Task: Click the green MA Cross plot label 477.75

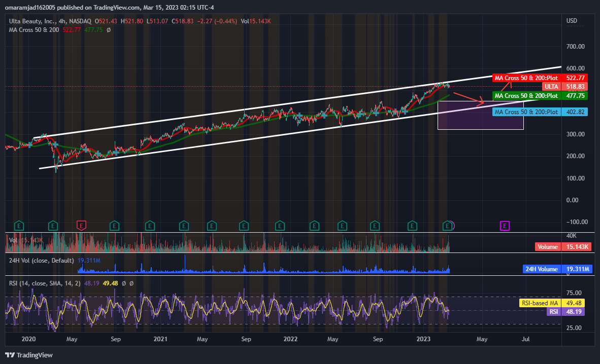Action: point(540,96)
